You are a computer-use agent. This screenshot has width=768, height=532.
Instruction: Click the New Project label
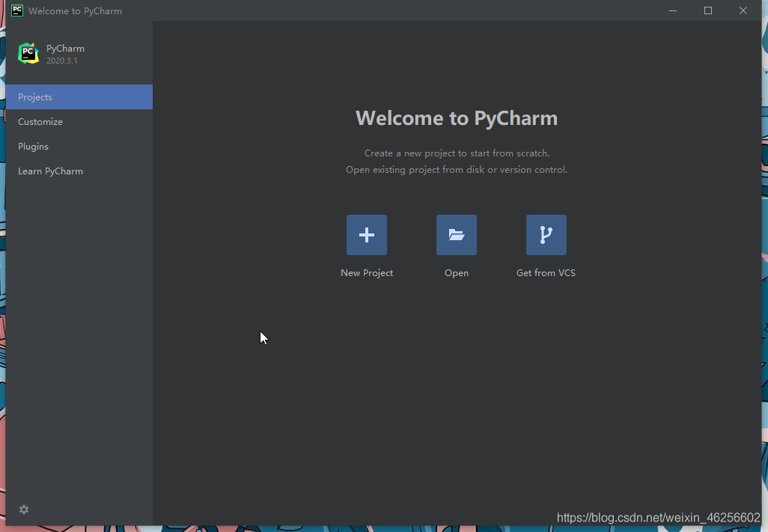[x=367, y=273]
